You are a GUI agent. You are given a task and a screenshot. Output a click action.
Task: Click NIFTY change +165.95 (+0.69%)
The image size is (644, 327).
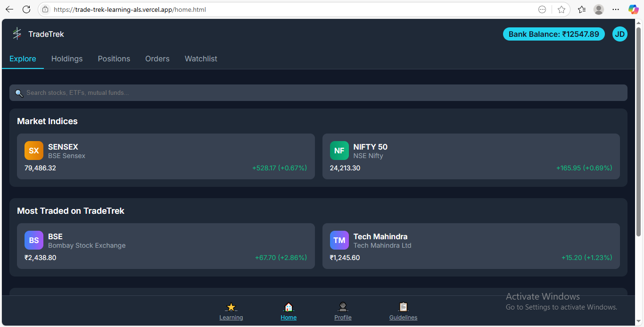584,168
